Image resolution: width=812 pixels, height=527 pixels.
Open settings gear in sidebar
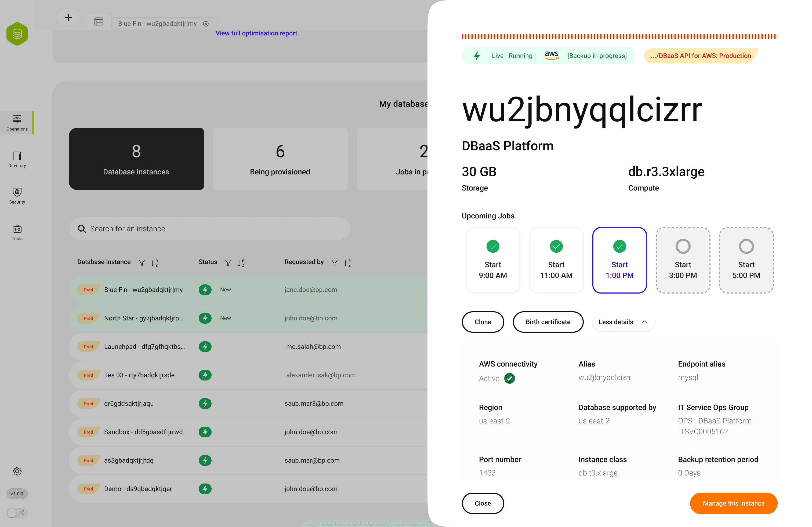pyautogui.click(x=17, y=471)
